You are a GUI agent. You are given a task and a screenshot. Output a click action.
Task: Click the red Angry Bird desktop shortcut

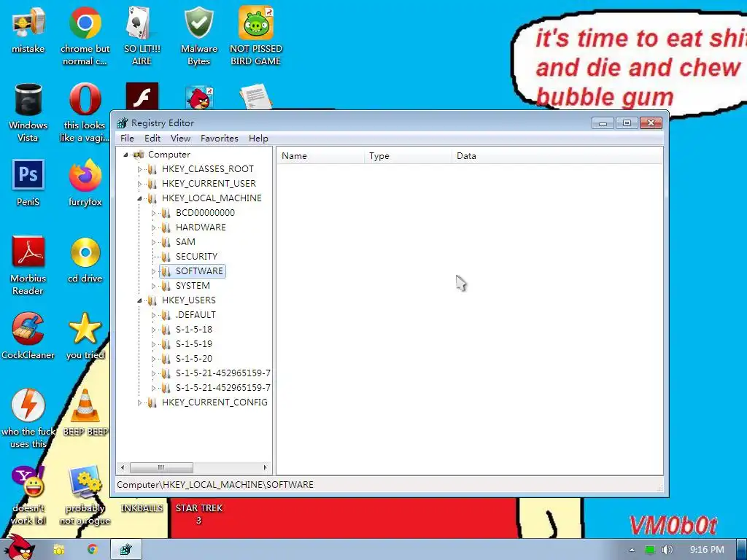click(x=199, y=98)
